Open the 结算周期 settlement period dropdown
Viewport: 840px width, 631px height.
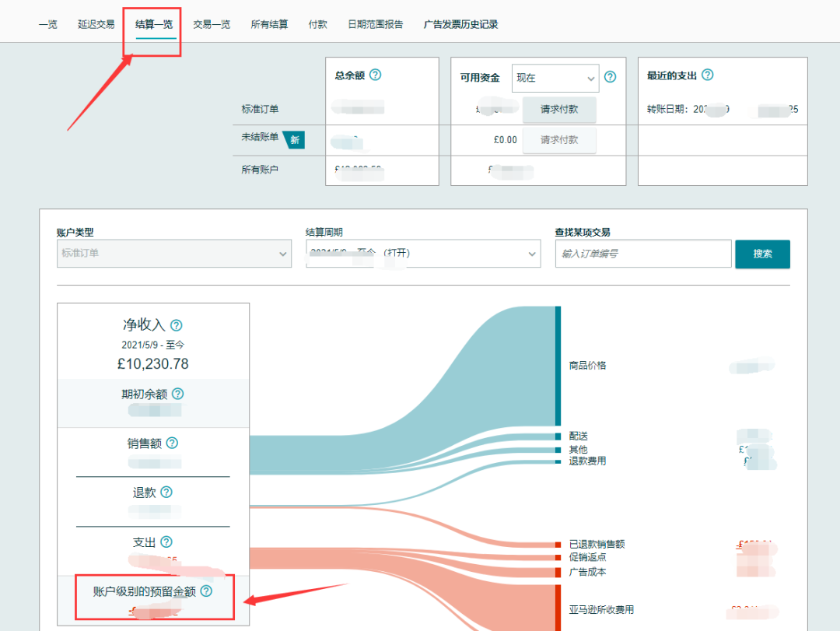(x=422, y=254)
